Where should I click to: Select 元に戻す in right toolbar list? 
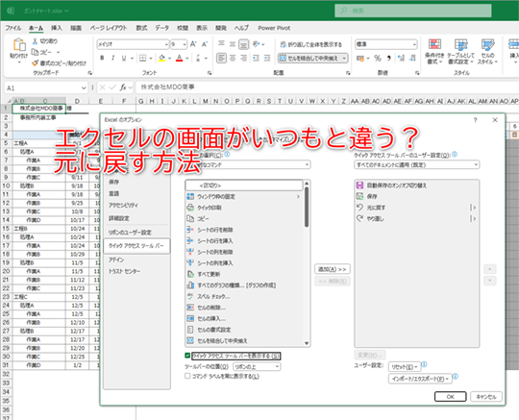[x=416, y=208]
